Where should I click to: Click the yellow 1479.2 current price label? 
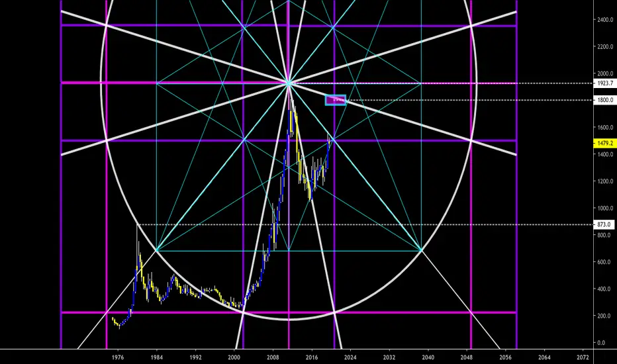[604, 143]
